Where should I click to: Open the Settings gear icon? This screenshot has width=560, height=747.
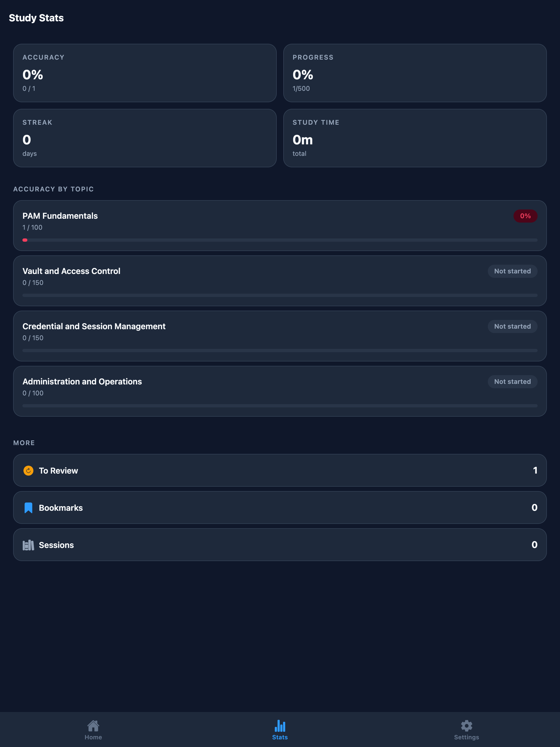coord(466,725)
